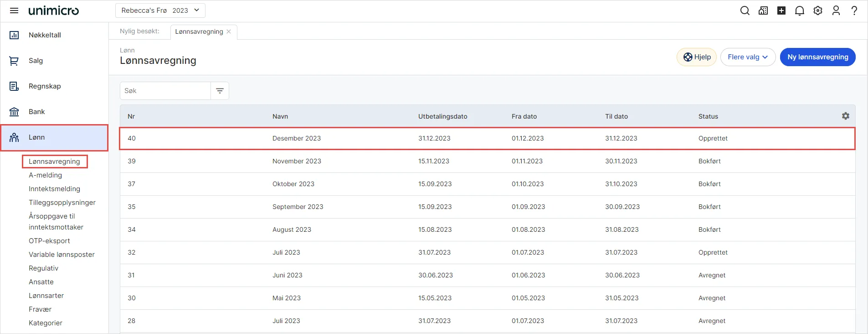Screen dimensions: 868x334
Task: Open the user profile icon
Action: coord(836,10)
